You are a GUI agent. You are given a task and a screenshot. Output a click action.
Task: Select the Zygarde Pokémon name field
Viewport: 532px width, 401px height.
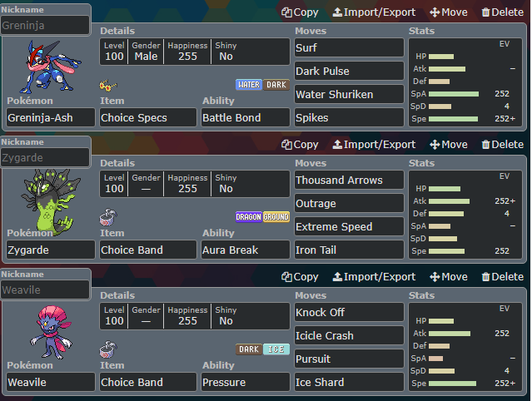pyautogui.click(x=51, y=250)
